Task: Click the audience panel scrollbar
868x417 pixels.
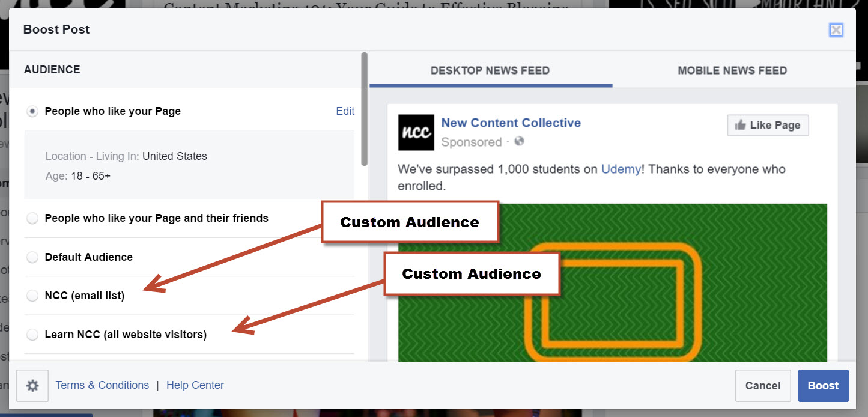Action: [364, 109]
